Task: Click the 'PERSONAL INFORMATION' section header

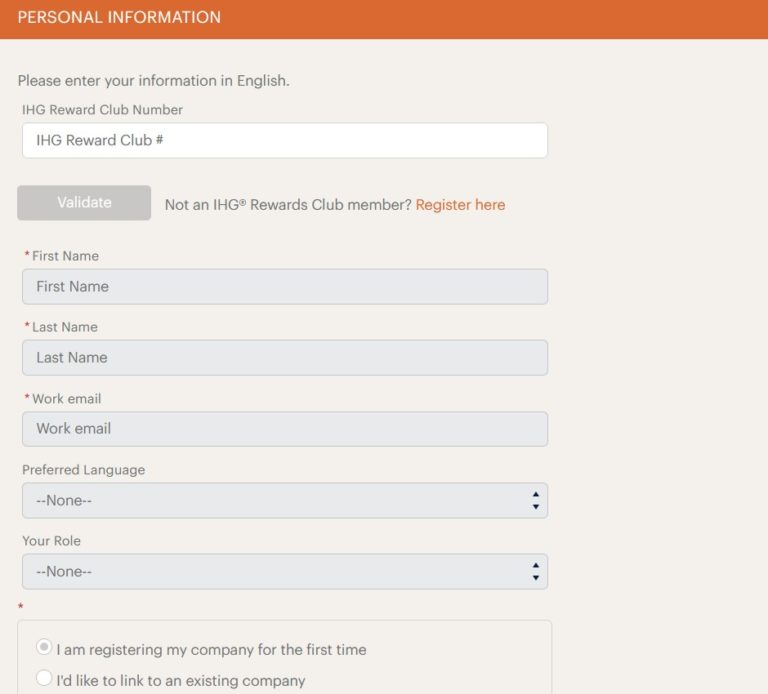Action: click(x=119, y=18)
